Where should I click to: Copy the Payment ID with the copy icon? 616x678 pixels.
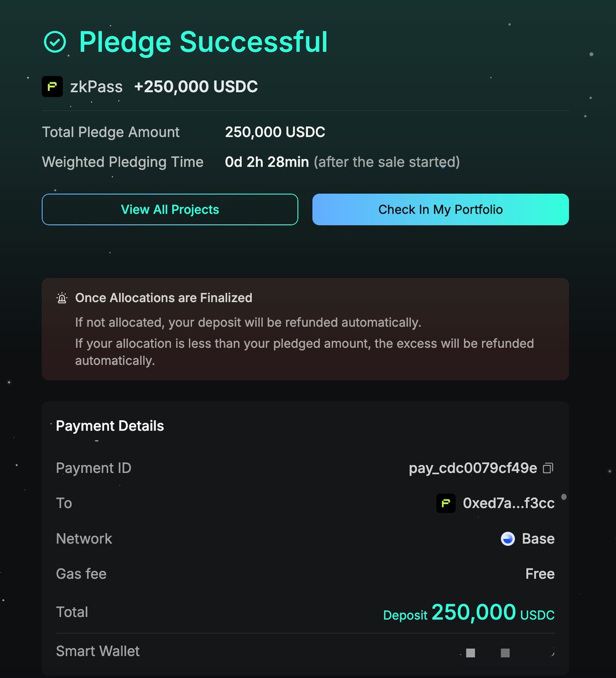coord(548,468)
